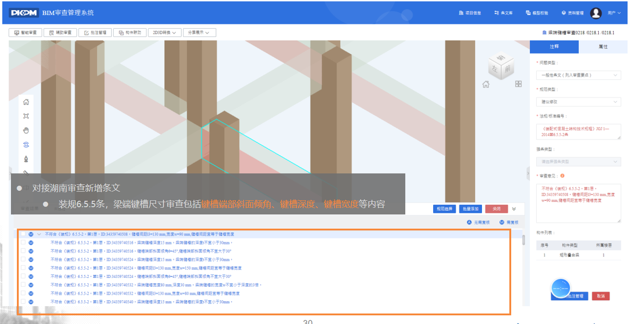Click the 审查意见 text area
Image resolution: width=644 pixels, height=324 pixels.
(x=578, y=203)
